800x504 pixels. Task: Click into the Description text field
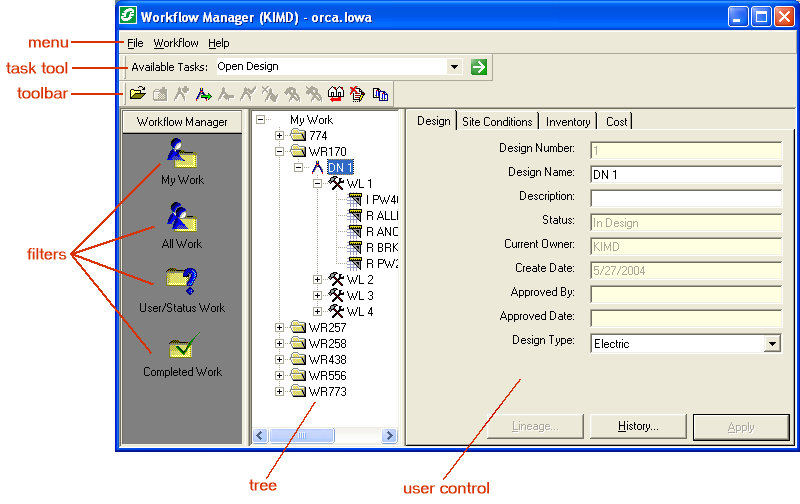click(x=685, y=198)
